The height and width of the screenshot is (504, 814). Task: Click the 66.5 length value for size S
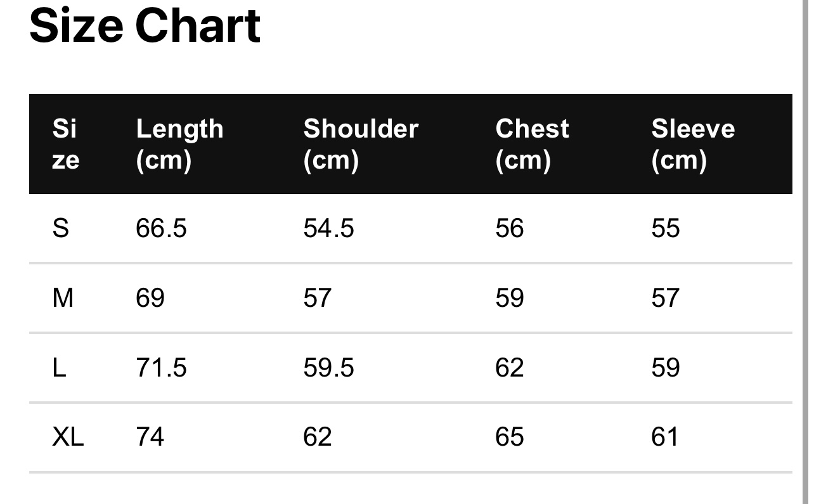[161, 228]
